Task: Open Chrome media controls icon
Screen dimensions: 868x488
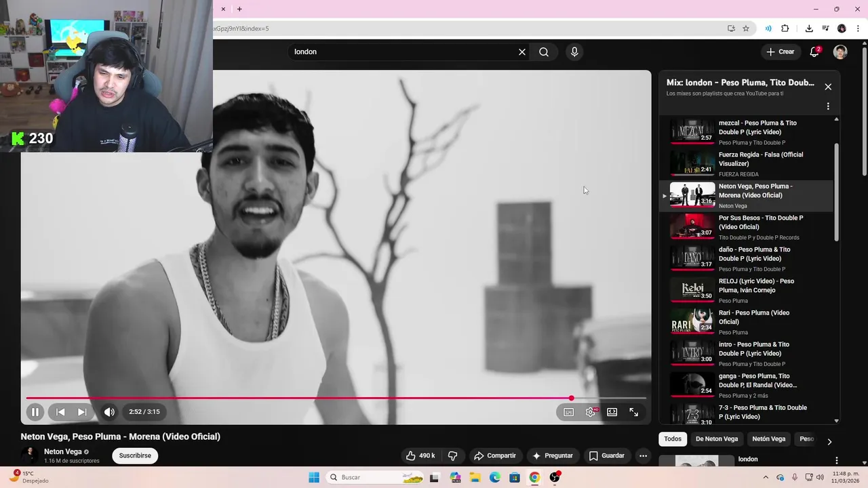Action: (x=825, y=28)
